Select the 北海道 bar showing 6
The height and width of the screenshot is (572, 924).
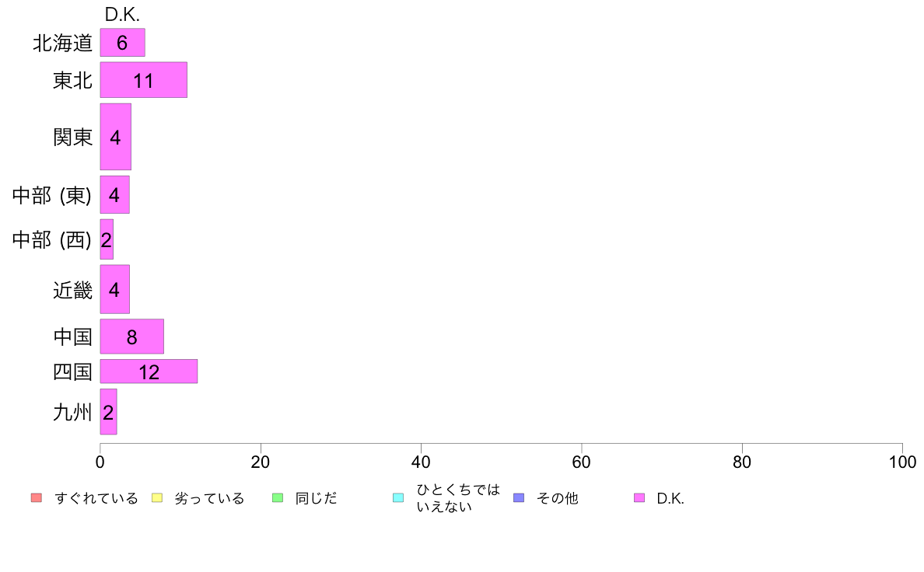pyautogui.click(x=123, y=43)
